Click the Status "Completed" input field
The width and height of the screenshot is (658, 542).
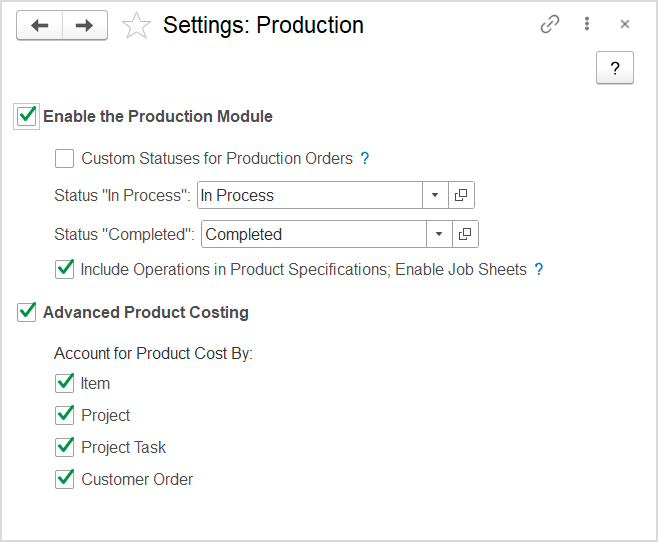click(x=314, y=234)
